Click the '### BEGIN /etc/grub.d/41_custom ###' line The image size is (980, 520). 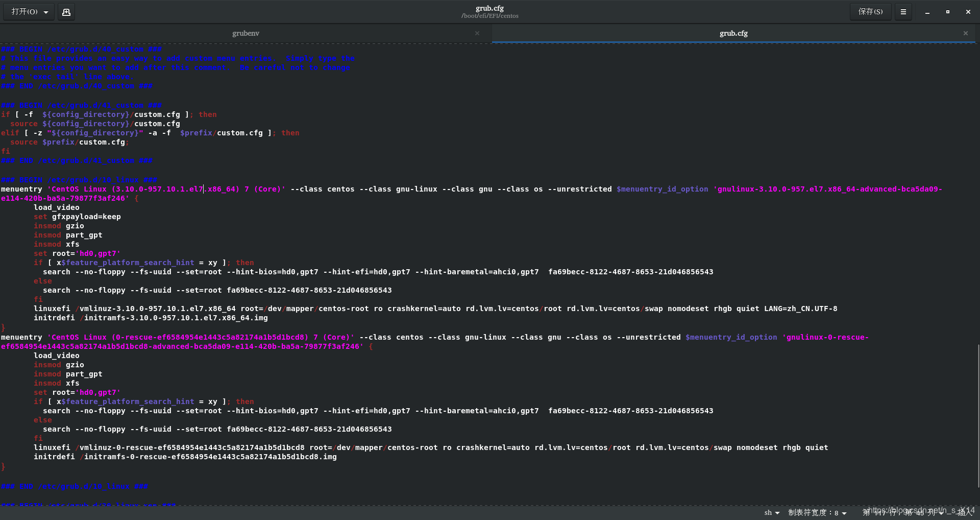pyautogui.click(x=82, y=106)
